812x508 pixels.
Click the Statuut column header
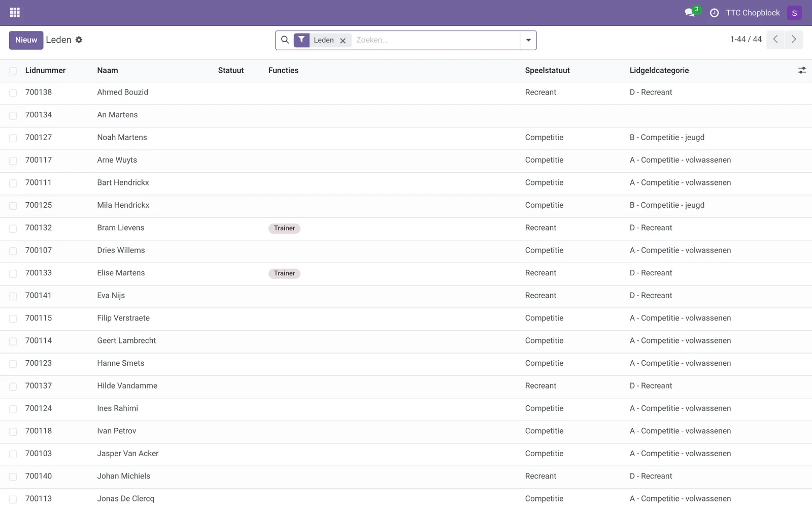coord(231,71)
